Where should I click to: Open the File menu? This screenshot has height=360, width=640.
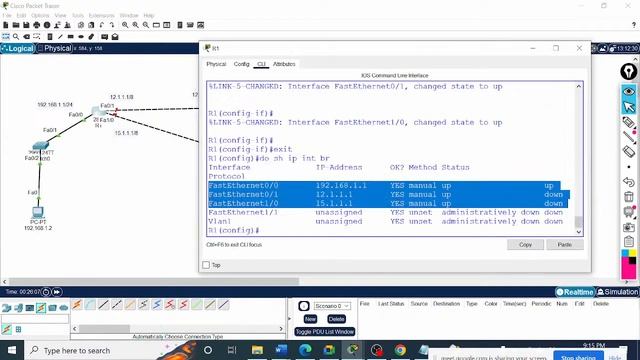(x=7, y=16)
